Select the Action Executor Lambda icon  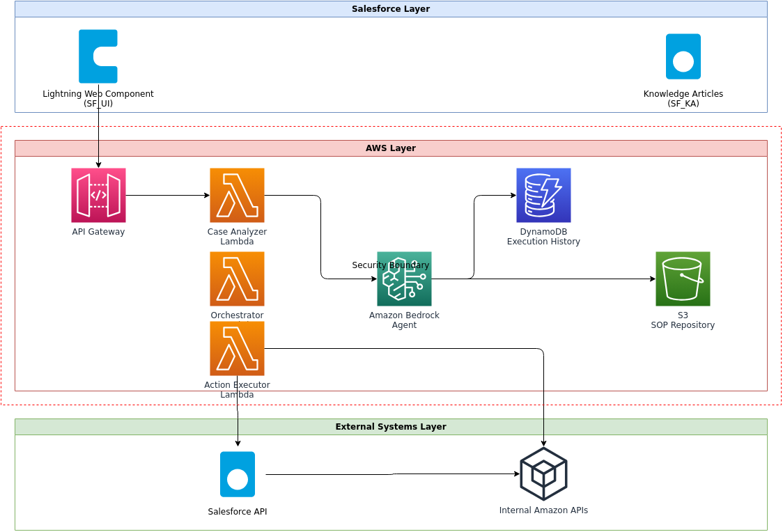237,349
